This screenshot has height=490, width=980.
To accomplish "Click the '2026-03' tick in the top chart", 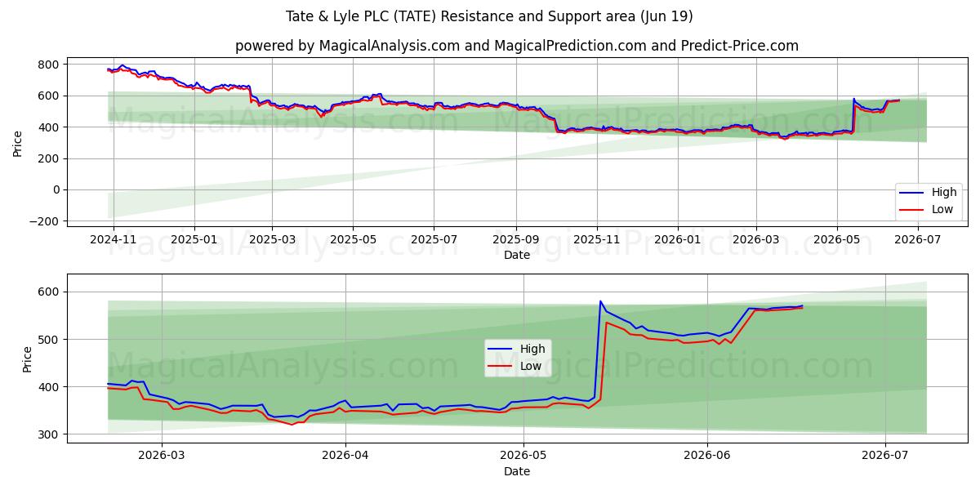I will click(x=755, y=238).
